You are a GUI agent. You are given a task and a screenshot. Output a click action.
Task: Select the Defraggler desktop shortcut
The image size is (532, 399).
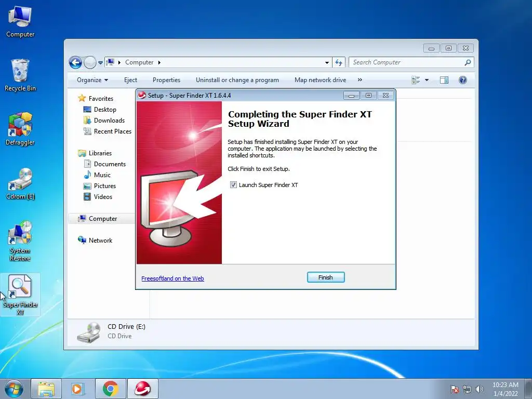(x=20, y=129)
